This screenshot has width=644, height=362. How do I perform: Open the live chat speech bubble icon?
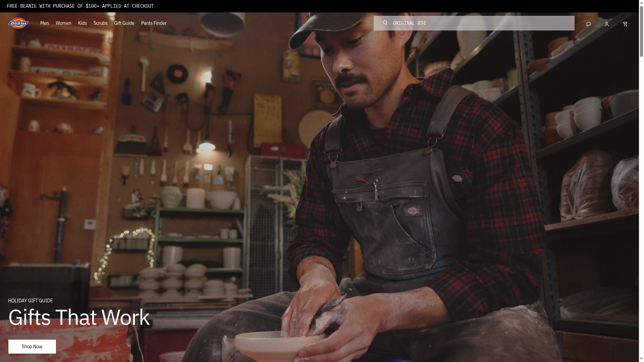click(x=588, y=24)
